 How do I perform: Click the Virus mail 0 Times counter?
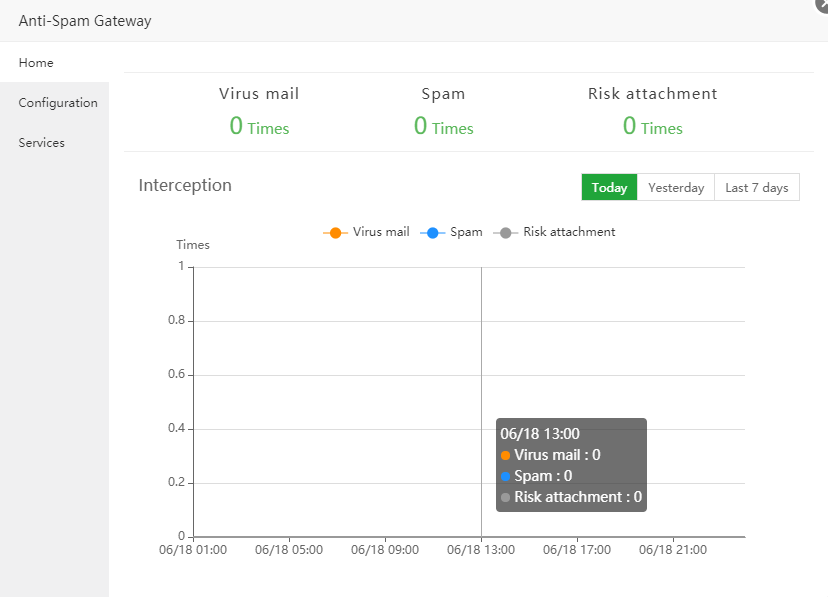coord(259,126)
